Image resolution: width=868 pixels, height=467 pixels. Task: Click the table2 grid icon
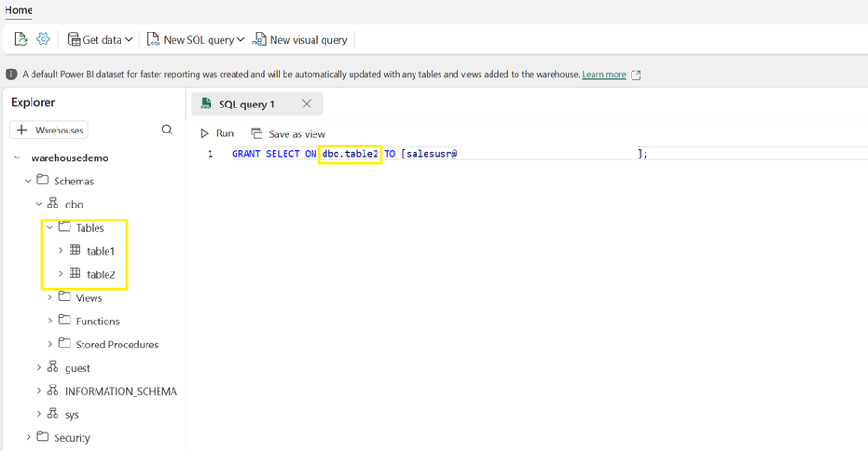pyautogui.click(x=75, y=273)
